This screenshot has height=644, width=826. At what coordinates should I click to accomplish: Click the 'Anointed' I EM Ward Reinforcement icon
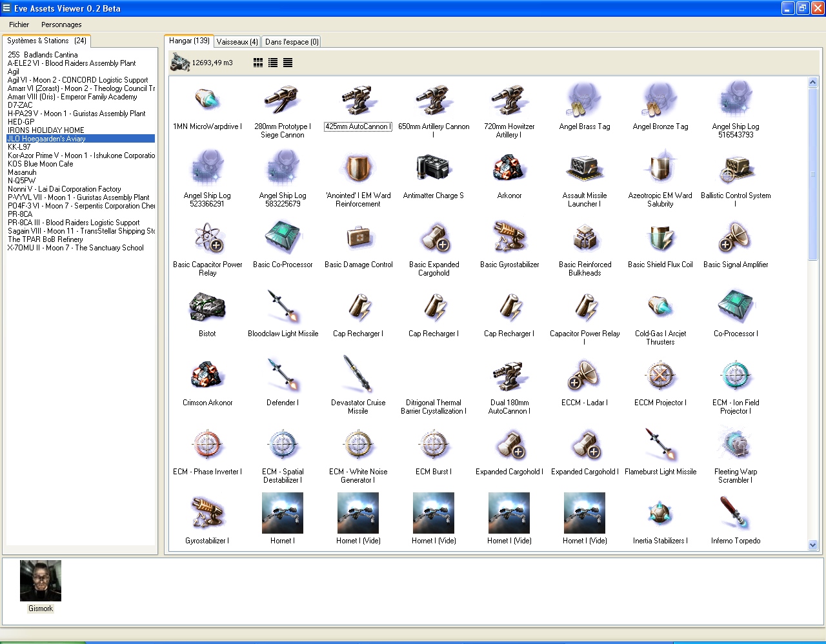click(358, 169)
